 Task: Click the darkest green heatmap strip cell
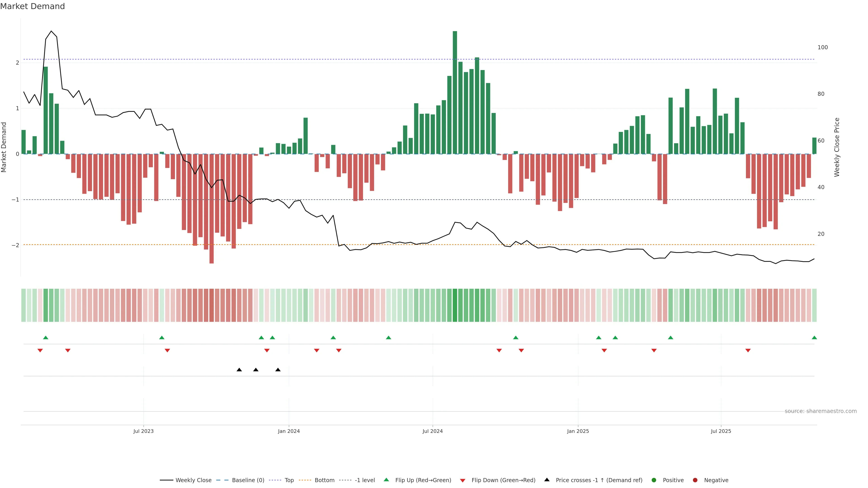tap(455, 305)
